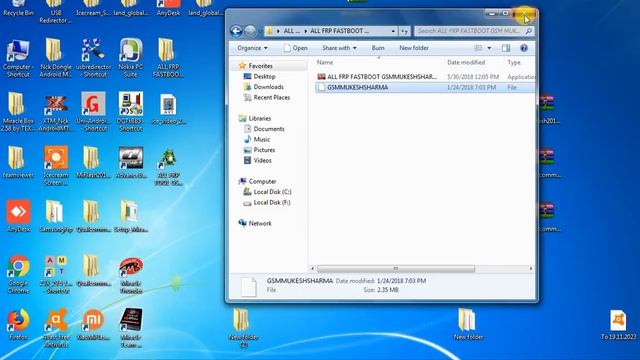Image resolution: width=640 pixels, height=360 pixels.
Task: Click the scrollbar left arrow in file list
Action: (x=313, y=269)
